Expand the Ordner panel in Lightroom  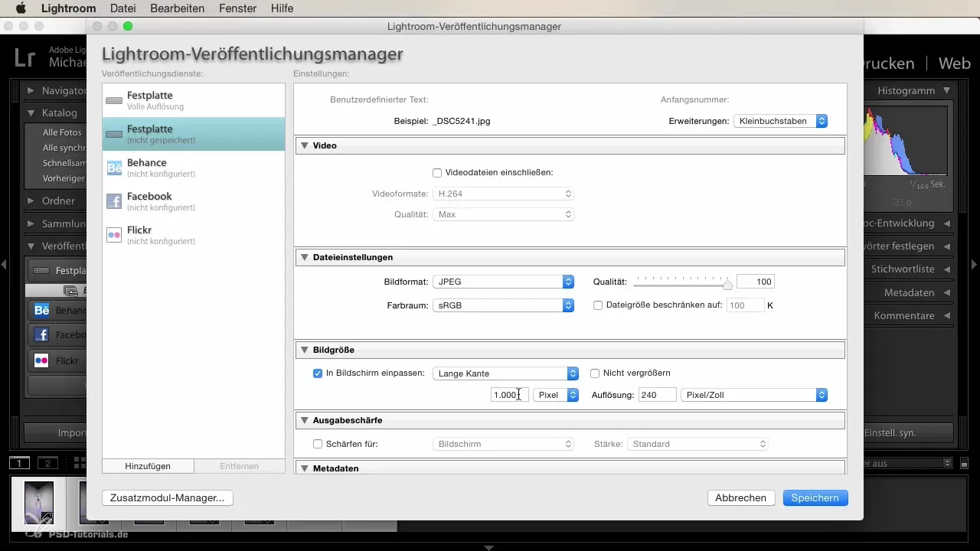[31, 201]
